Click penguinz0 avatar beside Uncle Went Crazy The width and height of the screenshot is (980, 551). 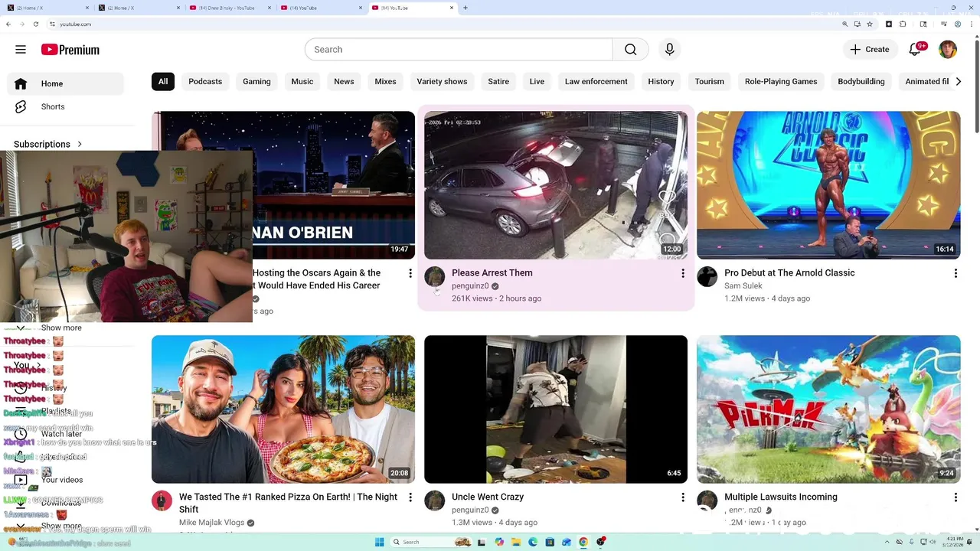tap(435, 500)
